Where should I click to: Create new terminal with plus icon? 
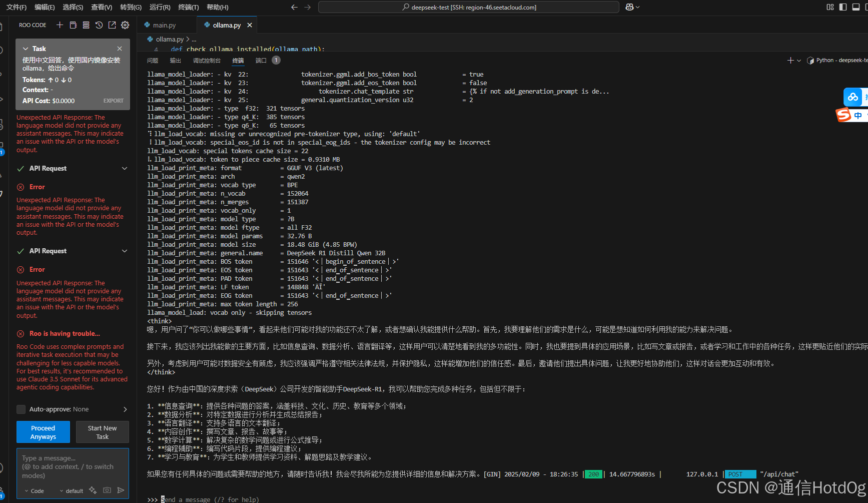(790, 61)
